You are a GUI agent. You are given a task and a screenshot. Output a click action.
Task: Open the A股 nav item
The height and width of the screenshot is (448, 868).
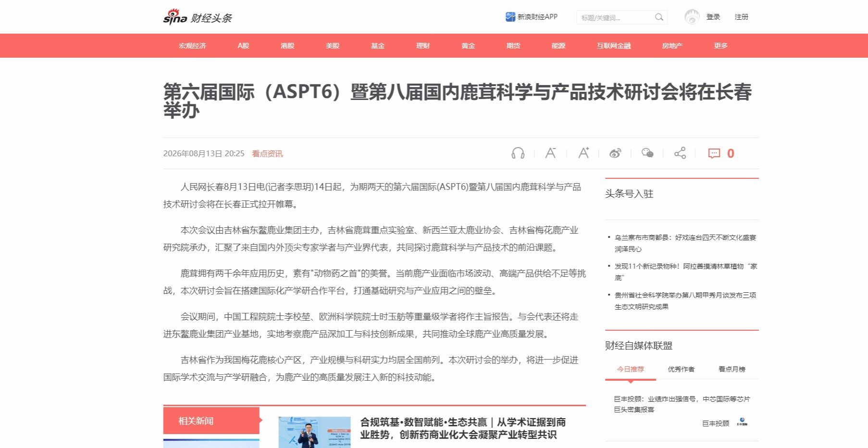(x=243, y=46)
